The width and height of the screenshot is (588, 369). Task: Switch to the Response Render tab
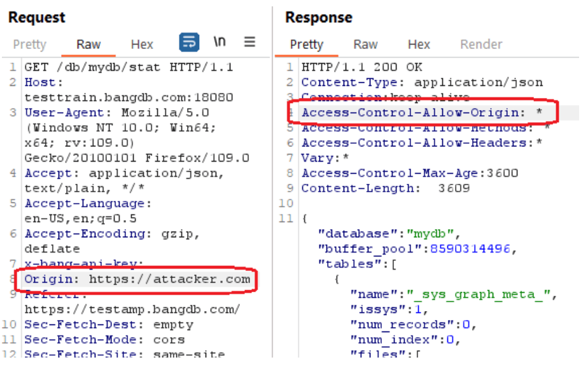tap(481, 45)
